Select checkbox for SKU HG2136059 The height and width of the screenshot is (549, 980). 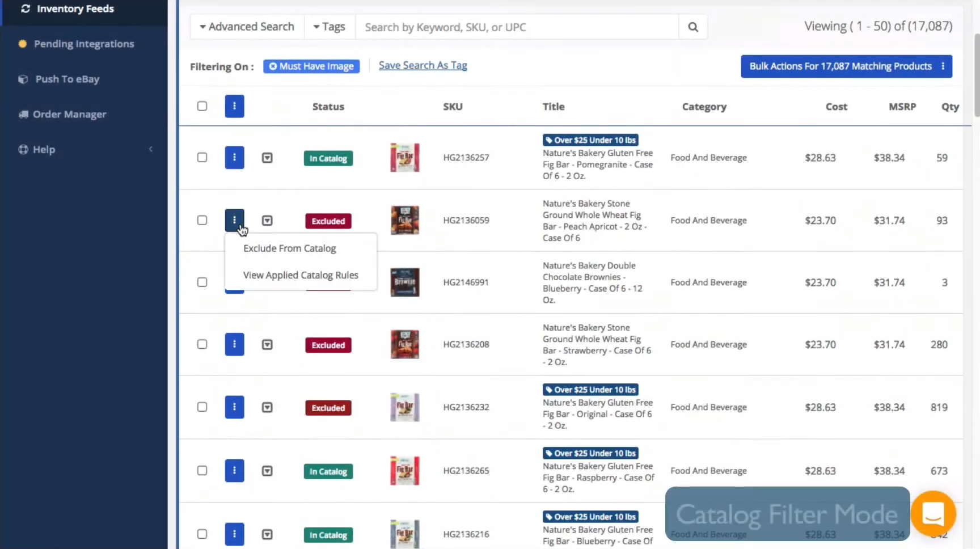point(202,220)
